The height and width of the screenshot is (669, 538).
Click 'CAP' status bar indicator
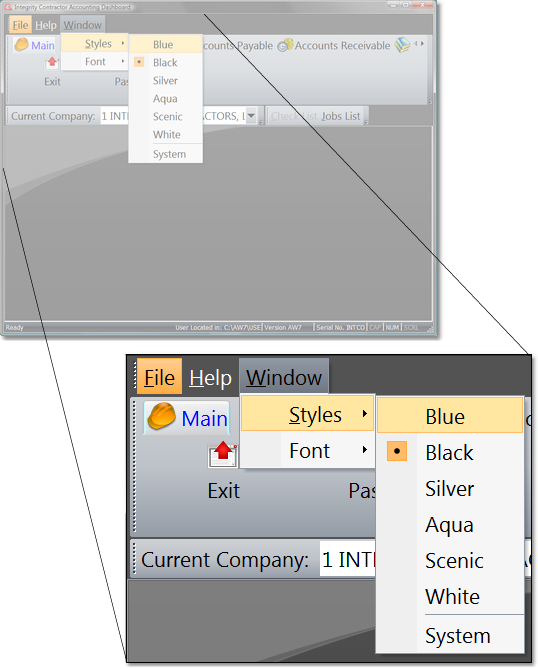[x=375, y=328]
